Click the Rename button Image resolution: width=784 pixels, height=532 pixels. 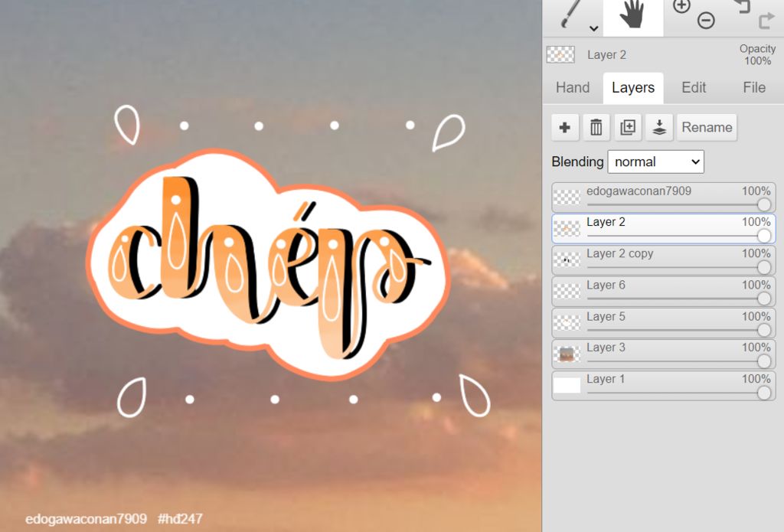pyautogui.click(x=707, y=128)
